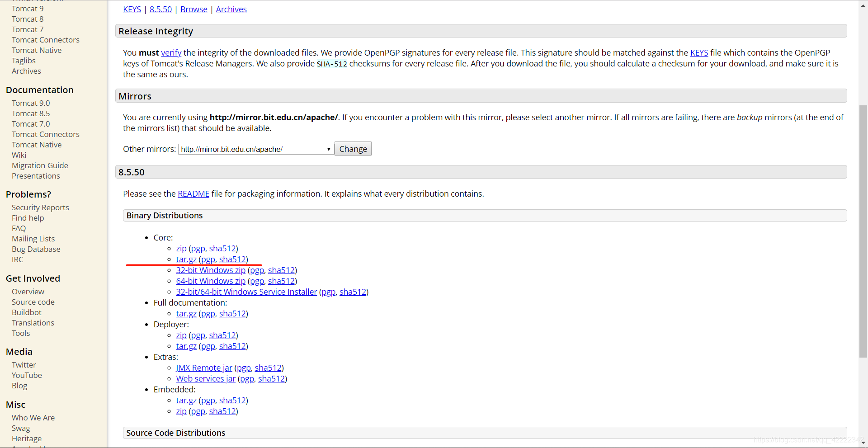Open IRC sidebar link
868x448 pixels.
(18, 259)
